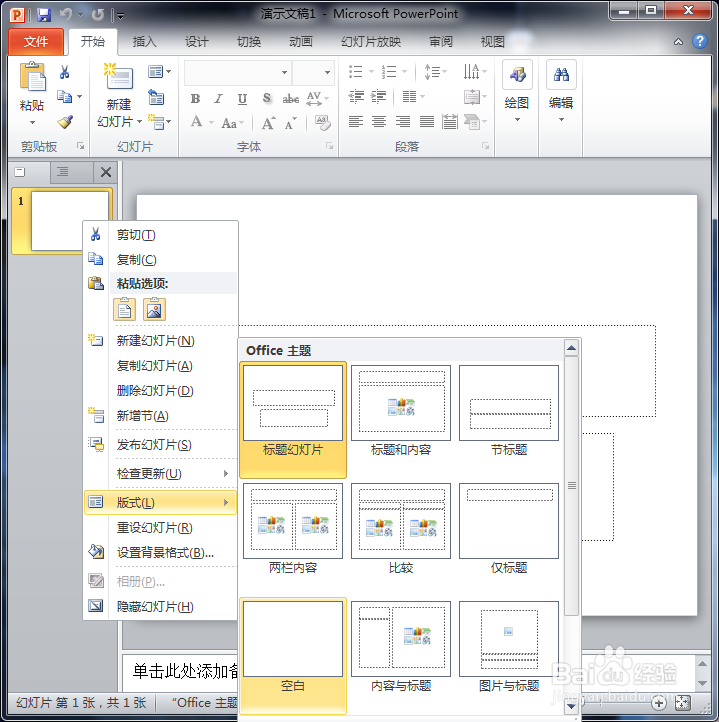
Task: Select the Title Only layout
Action: (x=509, y=529)
